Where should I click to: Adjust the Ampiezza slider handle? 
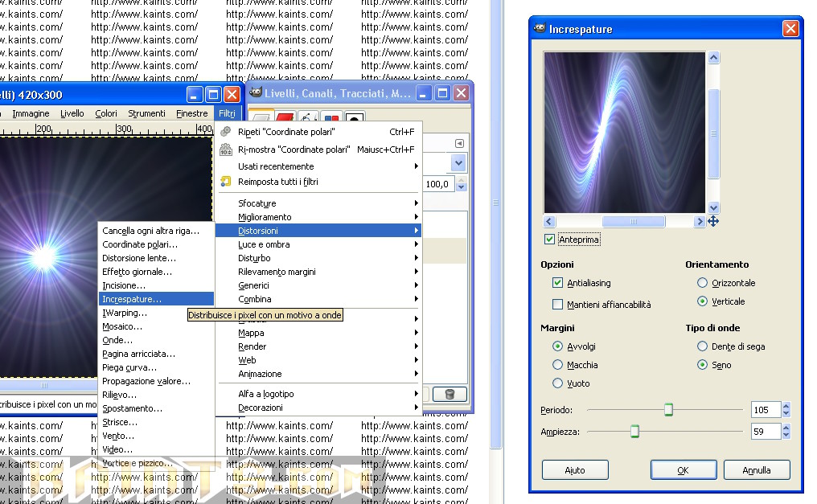(x=634, y=431)
